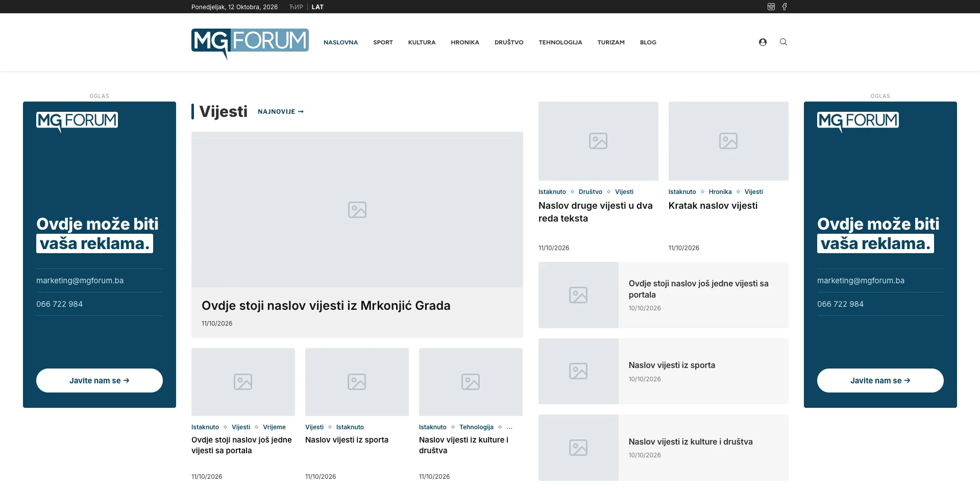
Task: Open bottom card 'Naslov vijesti iz sporta' 11/10/2026
Action: pyautogui.click(x=347, y=440)
